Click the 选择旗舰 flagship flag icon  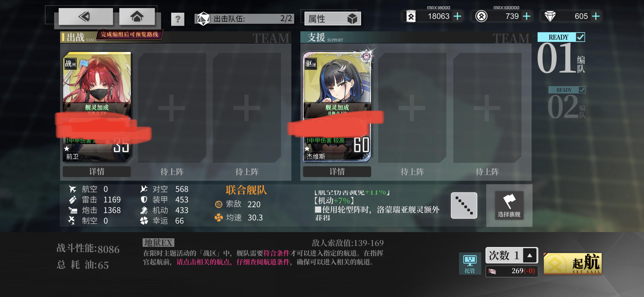pyautogui.click(x=509, y=205)
